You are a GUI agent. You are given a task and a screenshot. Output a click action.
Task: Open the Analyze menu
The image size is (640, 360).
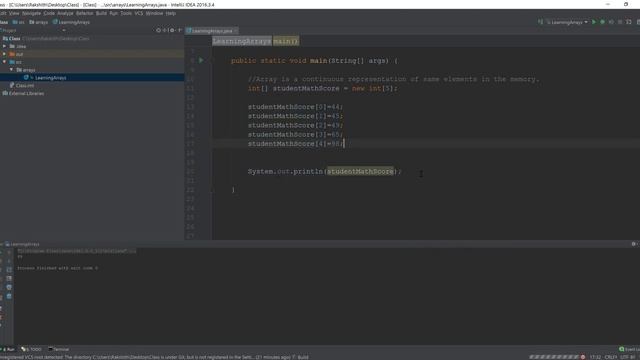[x=65, y=13]
